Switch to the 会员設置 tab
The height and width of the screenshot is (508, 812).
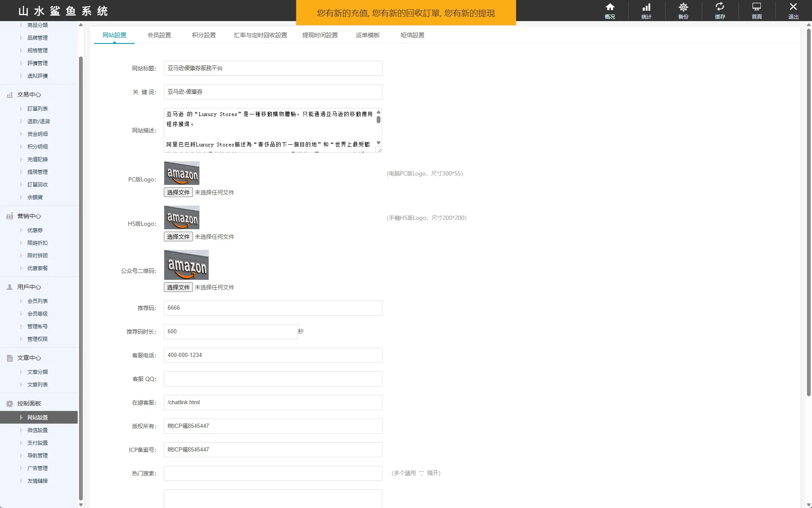pyautogui.click(x=159, y=35)
